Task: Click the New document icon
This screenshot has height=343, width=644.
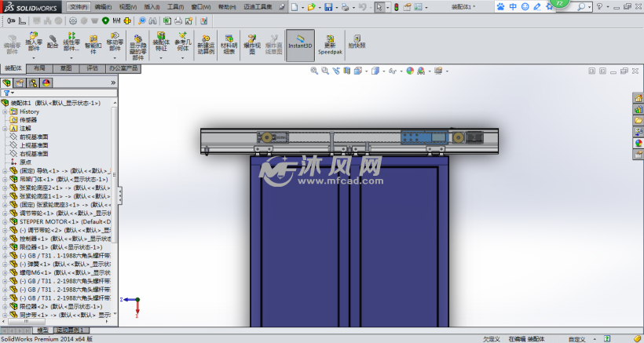Action: click(295, 7)
